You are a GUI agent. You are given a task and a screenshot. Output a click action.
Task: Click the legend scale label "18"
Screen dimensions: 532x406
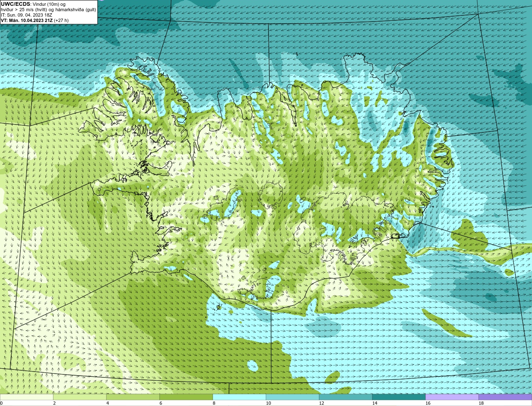pyautogui.click(x=481, y=403)
